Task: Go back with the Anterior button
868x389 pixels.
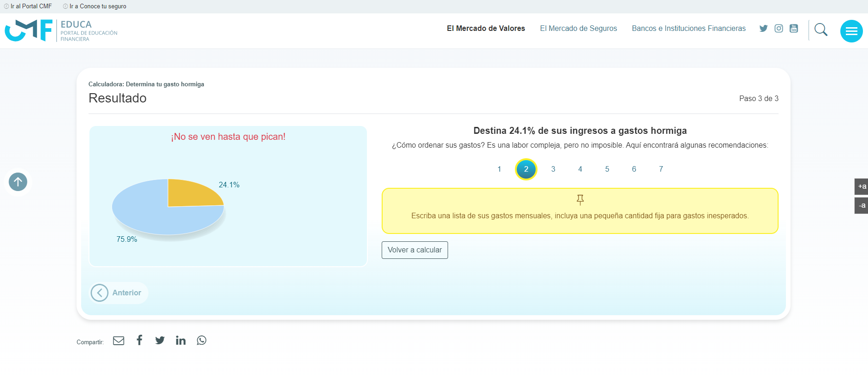Action: pos(118,293)
